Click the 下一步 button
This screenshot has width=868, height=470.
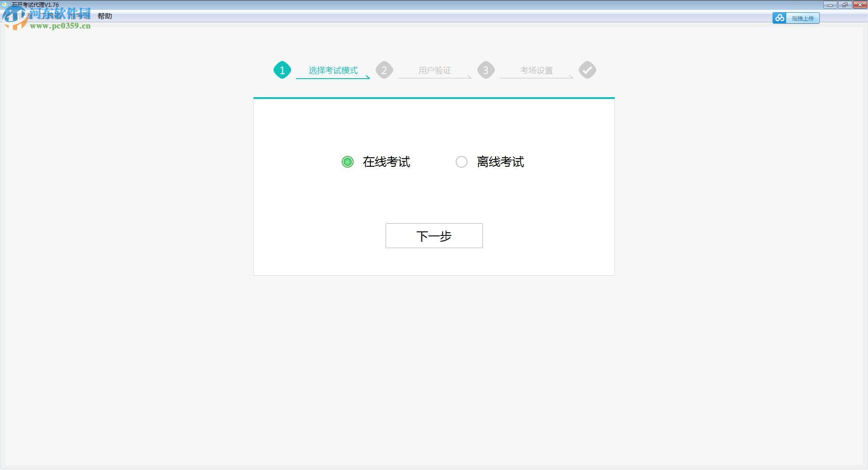434,235
